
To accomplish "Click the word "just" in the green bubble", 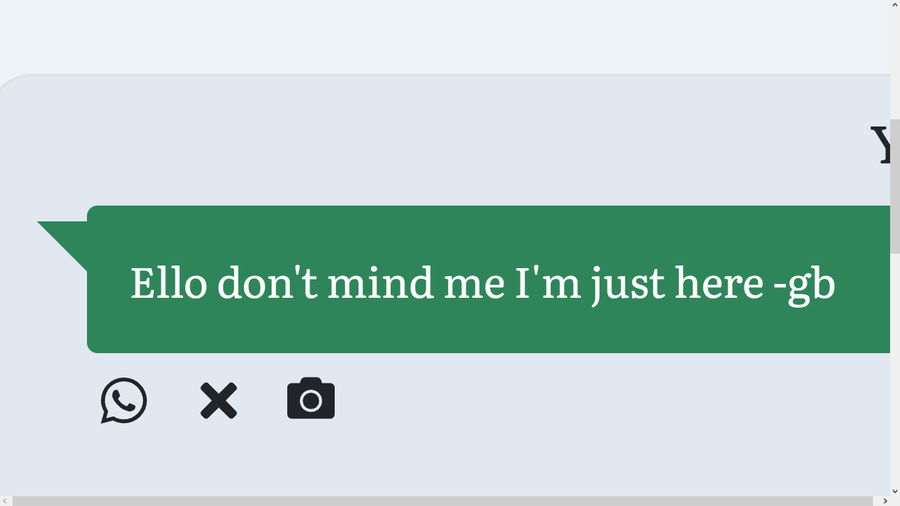I will [627, 285].
